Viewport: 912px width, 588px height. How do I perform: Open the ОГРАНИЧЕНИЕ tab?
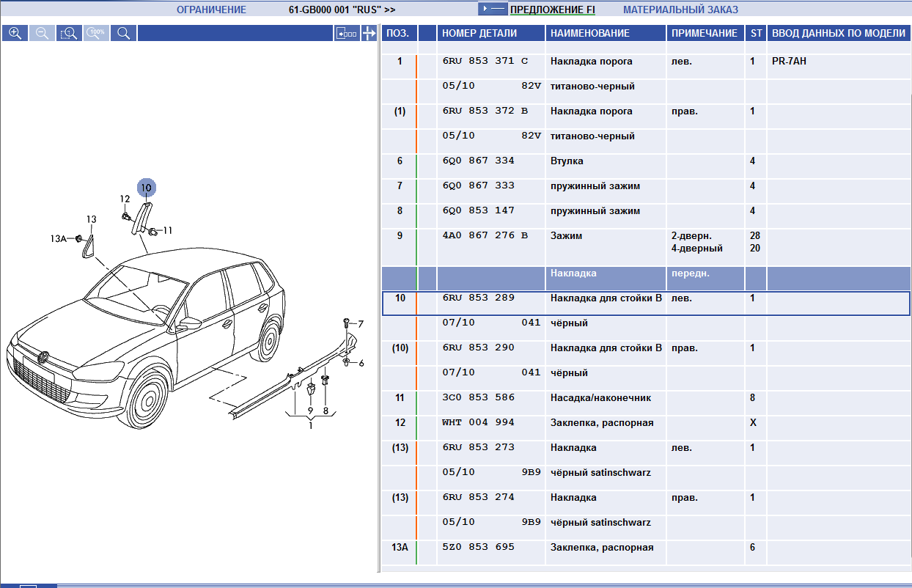pos(211,10)
